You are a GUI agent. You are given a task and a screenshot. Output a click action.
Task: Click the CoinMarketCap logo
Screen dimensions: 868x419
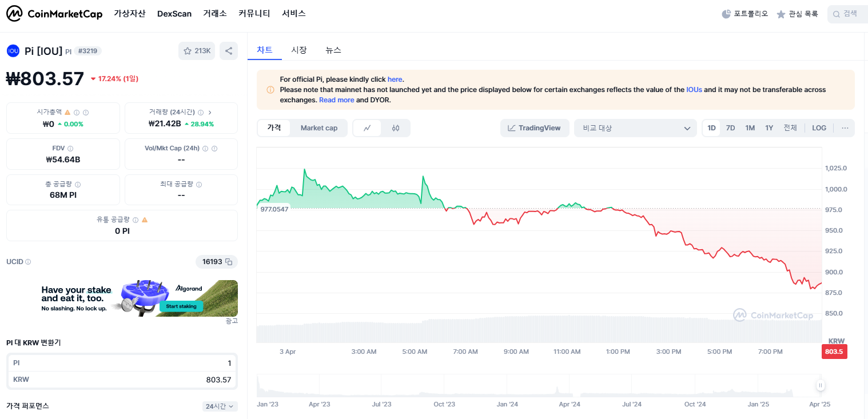click(x=54, y=14)
